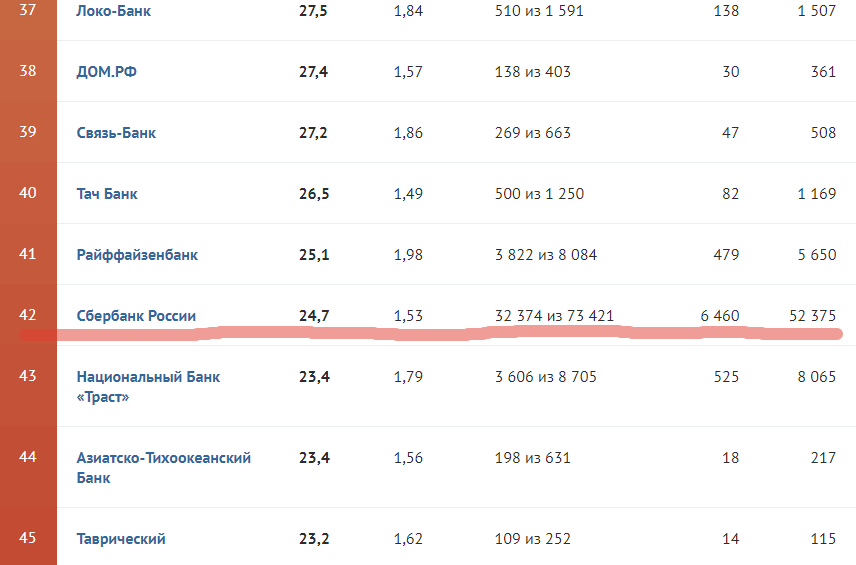Click average rating 1,79
This screenshot has height=565, width=856.
point(408,377)
